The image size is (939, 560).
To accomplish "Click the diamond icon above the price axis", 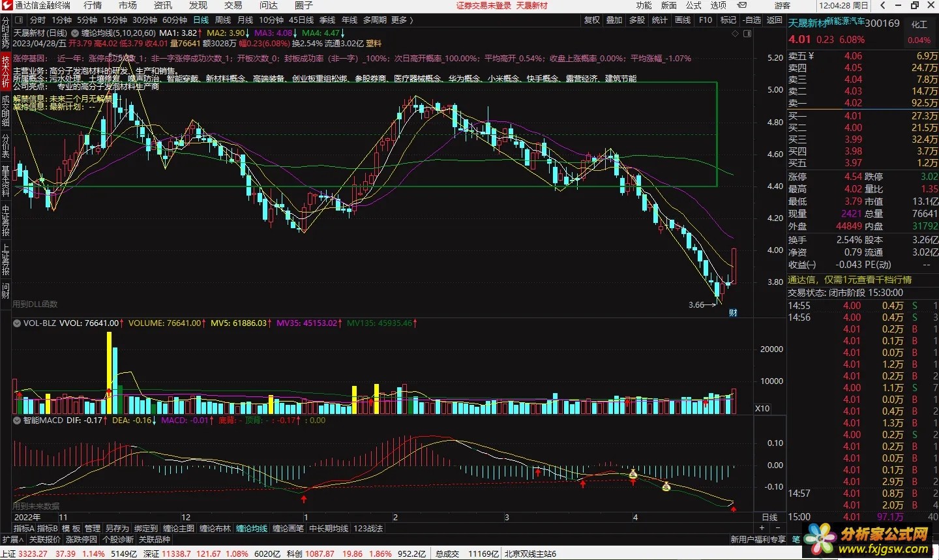I will coord(736,33).
